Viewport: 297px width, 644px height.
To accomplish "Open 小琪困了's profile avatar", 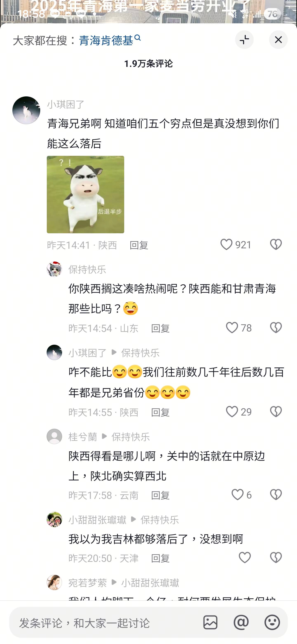I will [x=26, y=110].
